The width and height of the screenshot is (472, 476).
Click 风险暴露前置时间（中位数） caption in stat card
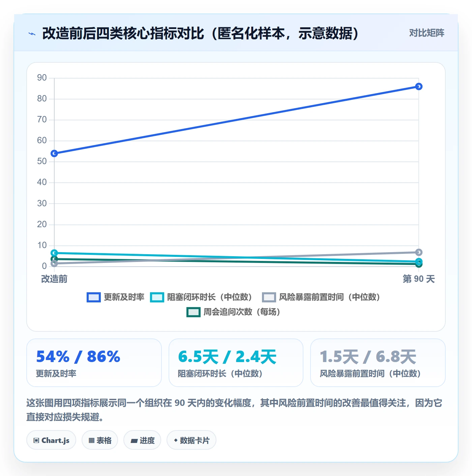(371, 374)
